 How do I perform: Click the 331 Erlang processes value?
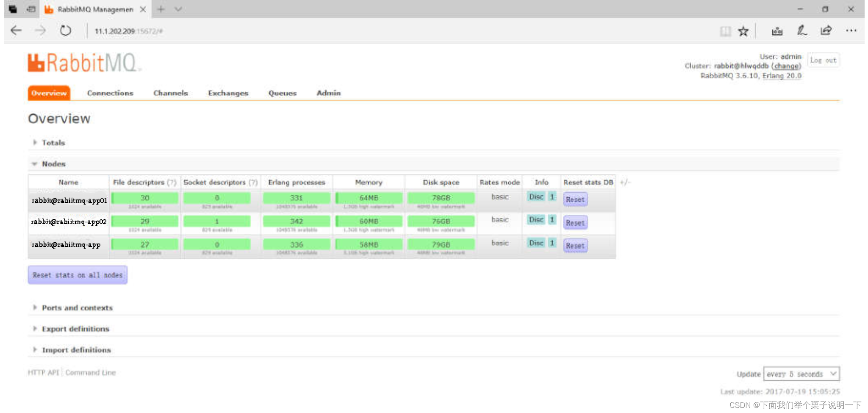pyautogui.click(x=297, y=198)
